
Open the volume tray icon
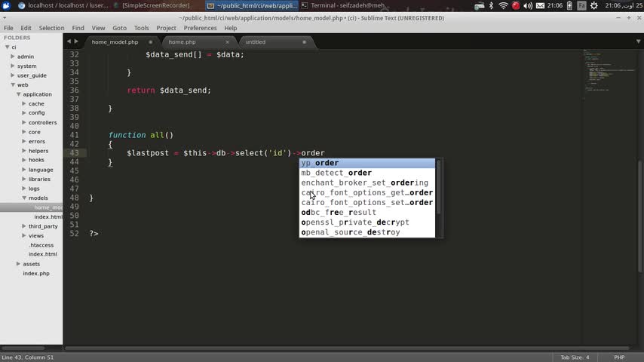point(528,5)
